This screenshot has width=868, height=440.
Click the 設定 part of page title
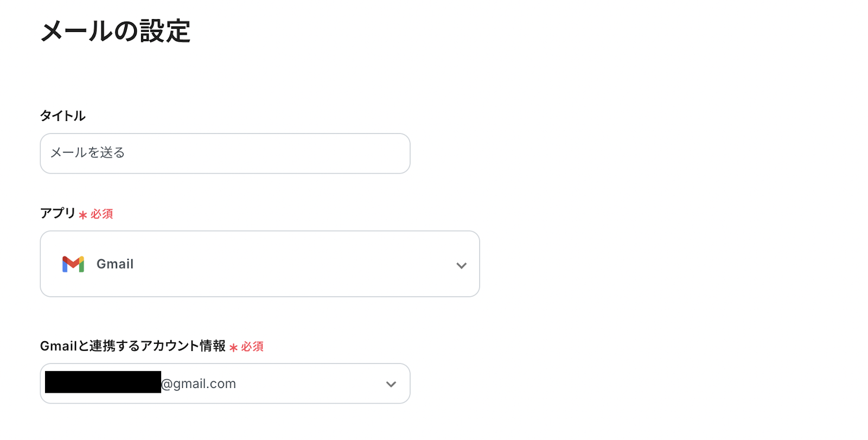(165, 31)
